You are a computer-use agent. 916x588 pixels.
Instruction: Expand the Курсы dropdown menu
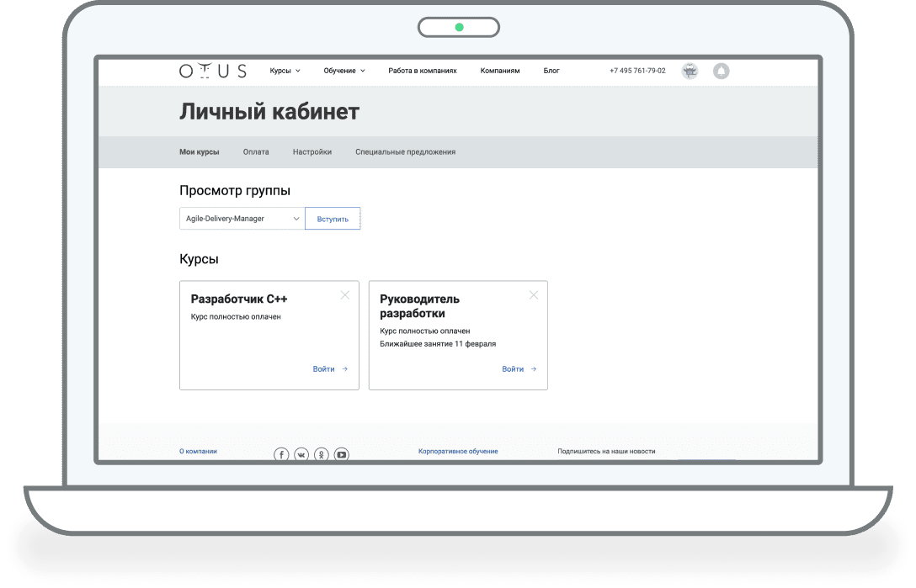click(285, 72)
